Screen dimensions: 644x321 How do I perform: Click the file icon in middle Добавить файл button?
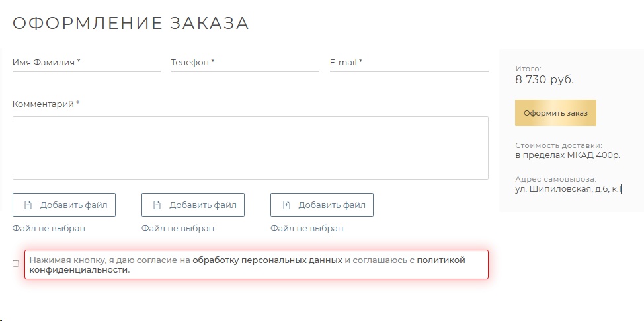point(157,205)
